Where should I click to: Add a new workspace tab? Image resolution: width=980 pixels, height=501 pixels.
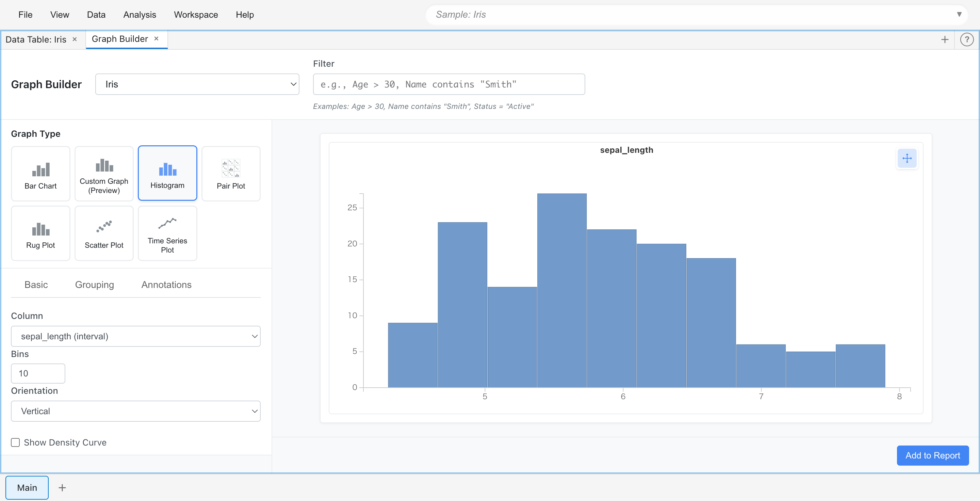(x=945, y=39)
